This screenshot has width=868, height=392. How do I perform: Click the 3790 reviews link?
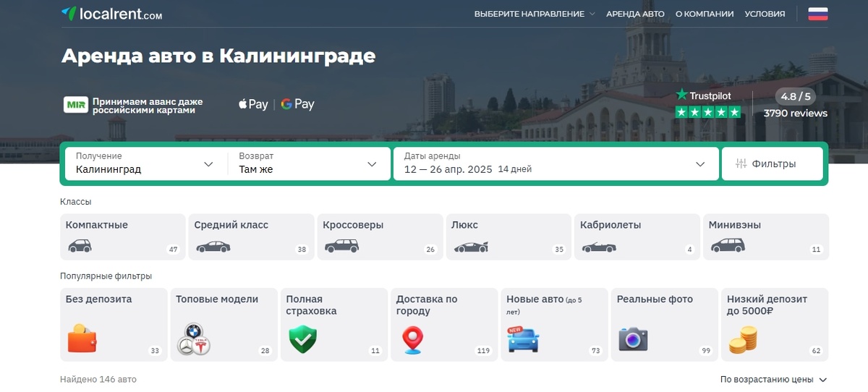(x=796, y=113)
